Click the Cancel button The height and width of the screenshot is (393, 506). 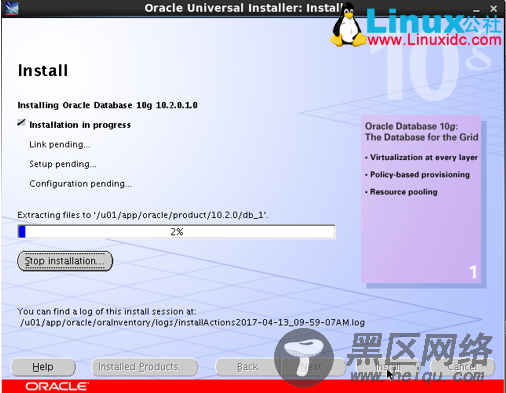click(462, 367)
